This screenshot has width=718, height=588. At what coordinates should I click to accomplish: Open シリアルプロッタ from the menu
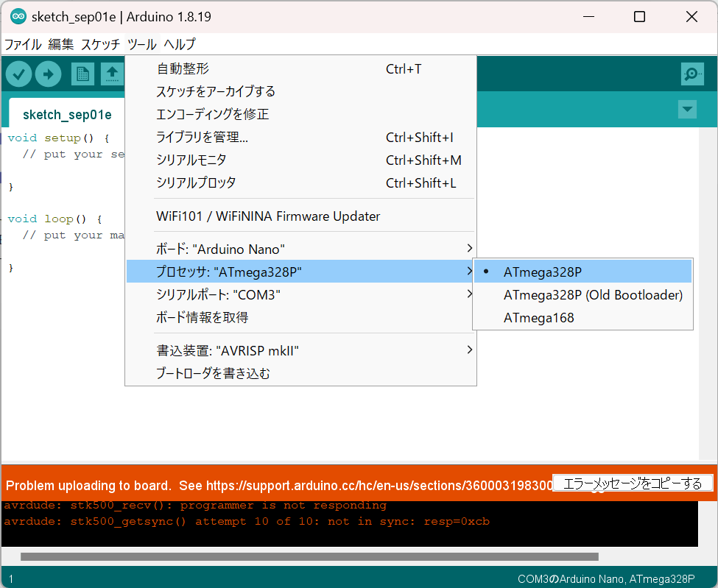pos(300,183)
